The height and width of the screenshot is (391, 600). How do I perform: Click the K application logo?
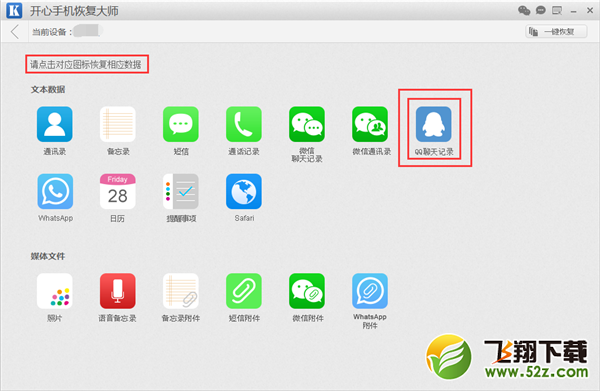point(14,10)
